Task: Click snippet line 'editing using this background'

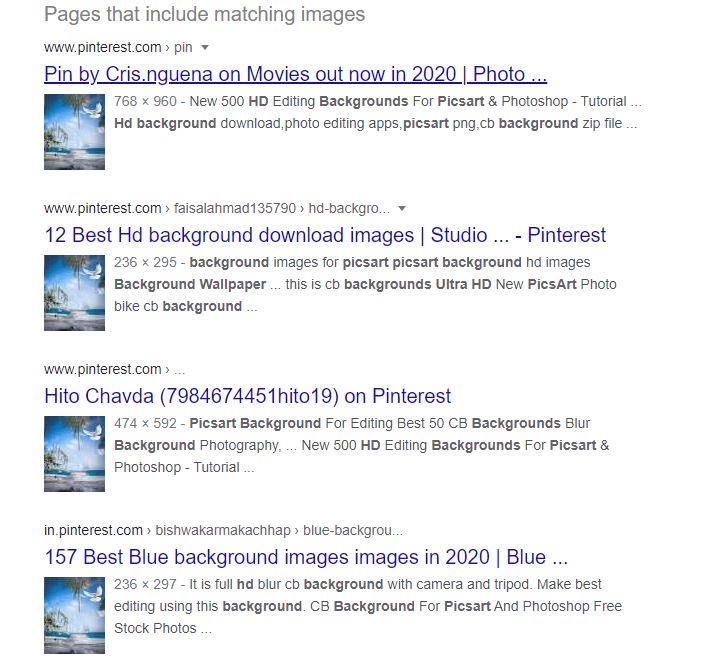Action: [368, 606]
